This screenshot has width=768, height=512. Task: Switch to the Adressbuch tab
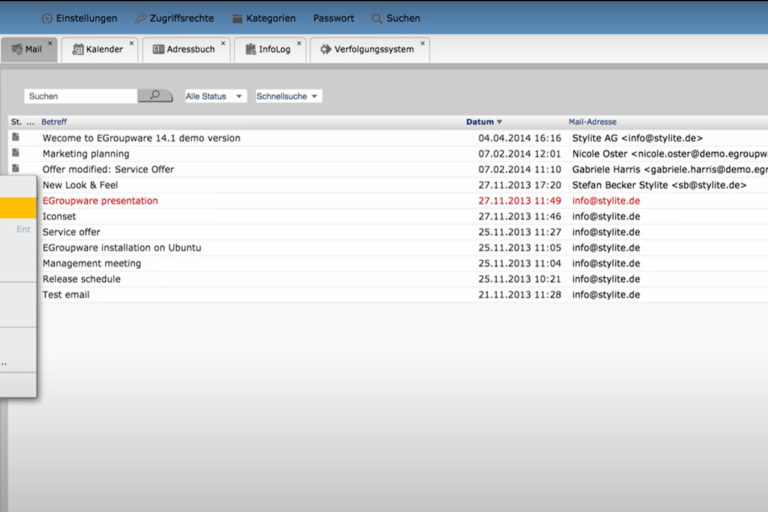click(x=184, y=49)
